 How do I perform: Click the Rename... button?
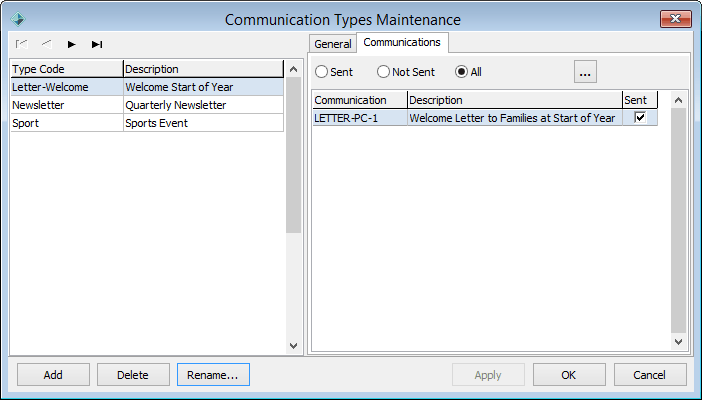(x=213, y=375)
